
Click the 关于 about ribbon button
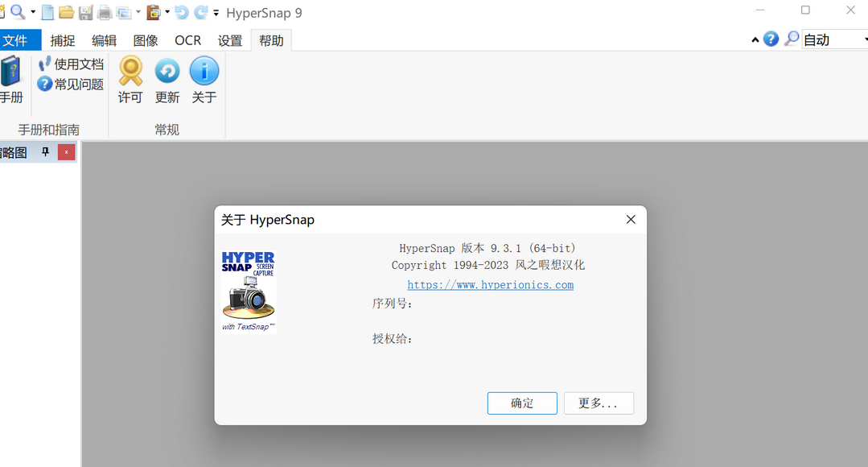(204, 81)
